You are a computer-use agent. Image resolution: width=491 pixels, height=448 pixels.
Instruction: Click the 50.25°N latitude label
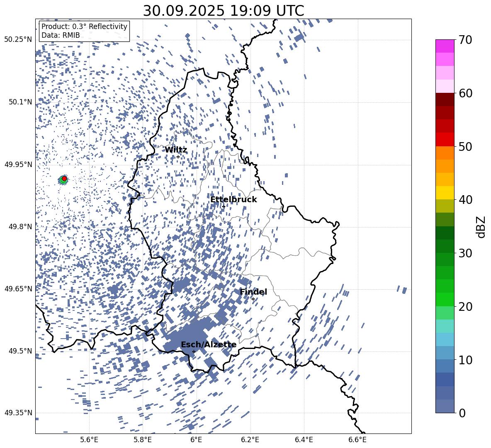[x=19, y=40]
